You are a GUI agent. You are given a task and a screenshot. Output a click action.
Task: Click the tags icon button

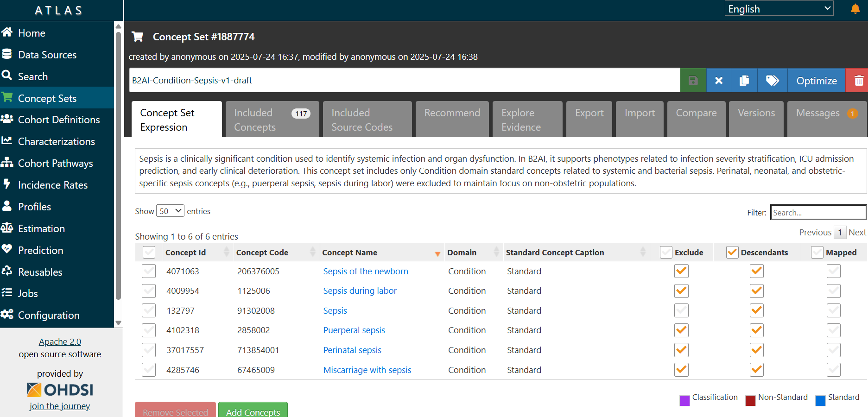(x=772, y=81)
